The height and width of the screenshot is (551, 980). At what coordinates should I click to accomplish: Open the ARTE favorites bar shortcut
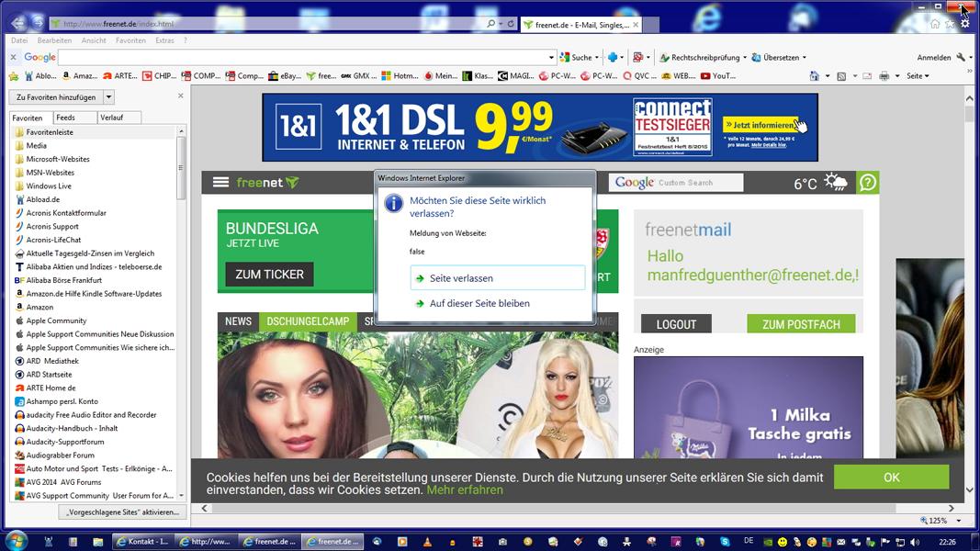click(120, 75)
